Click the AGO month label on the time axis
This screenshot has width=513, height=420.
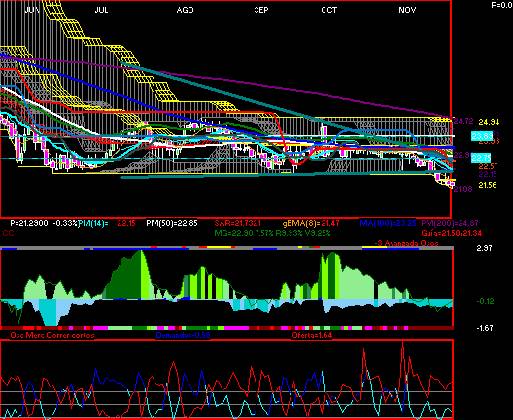pos(185,10)
